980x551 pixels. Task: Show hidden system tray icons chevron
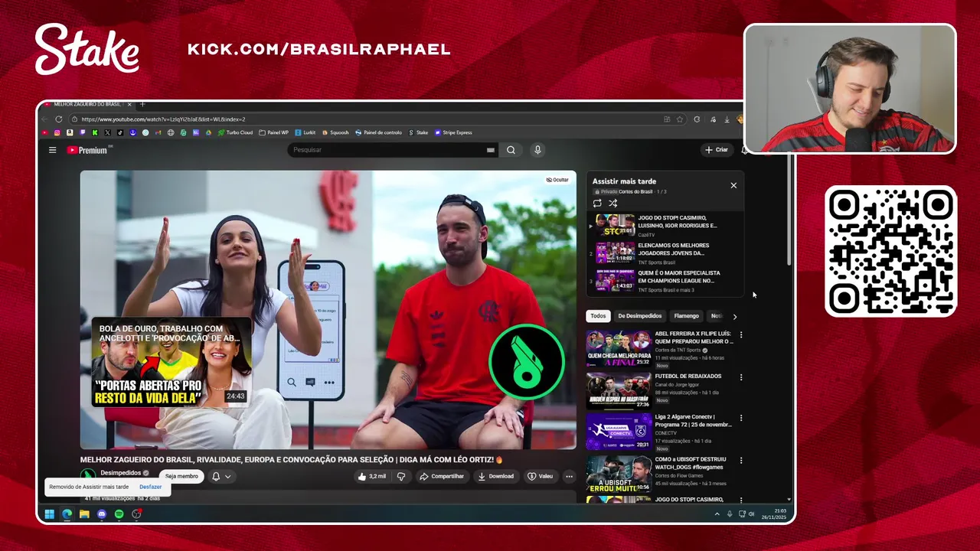click(x=717, y=514)
